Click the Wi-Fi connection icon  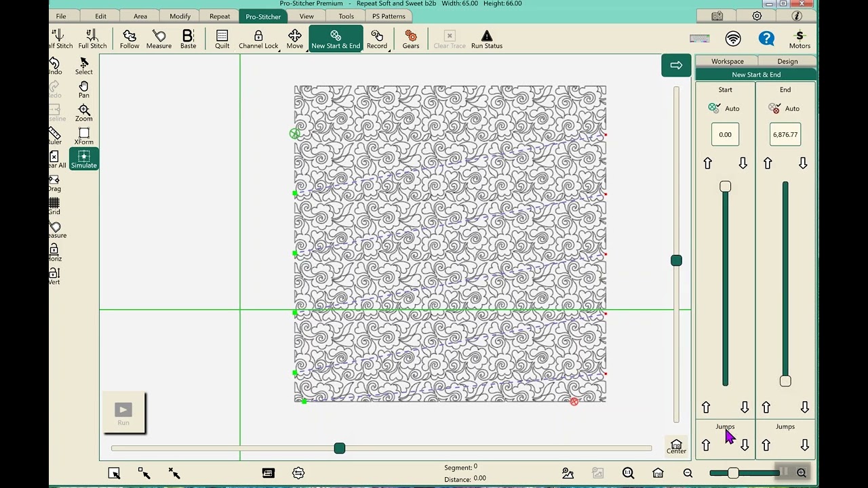click(733, 39)
